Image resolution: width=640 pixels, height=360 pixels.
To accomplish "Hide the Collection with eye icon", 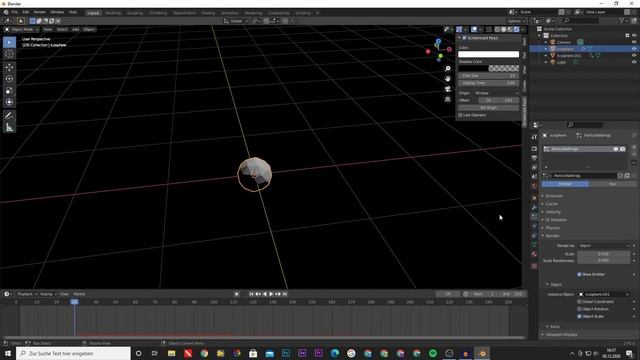I will (634, 36).
